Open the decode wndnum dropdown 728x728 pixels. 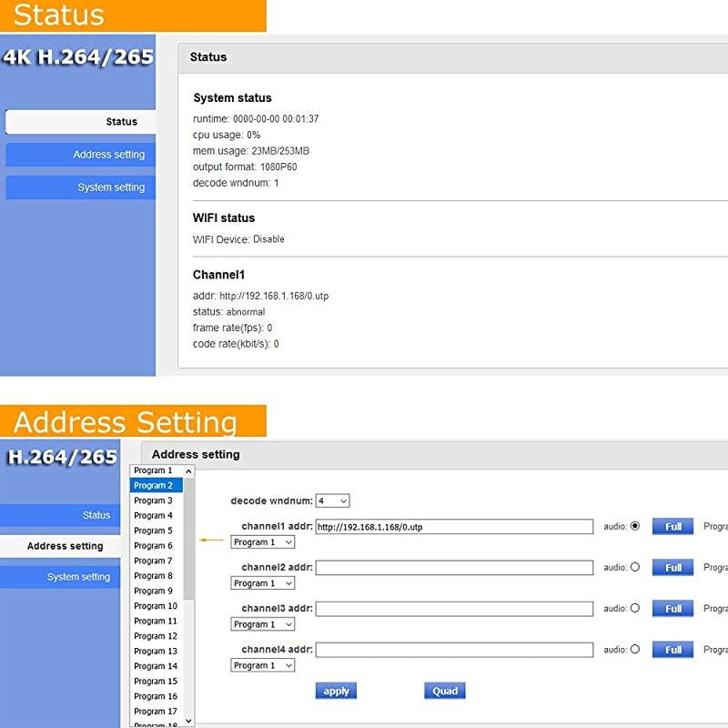tap(332, 500)
